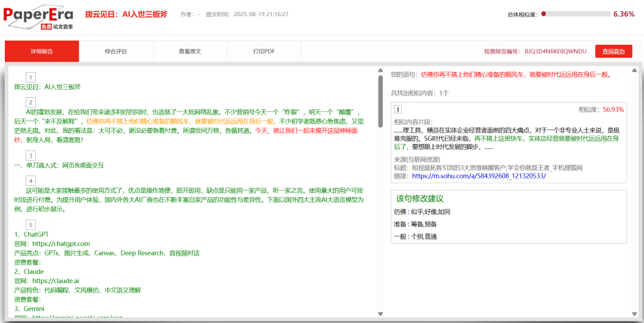644x323 pixels.
Task: Click the left pane scroll-down arrow
Action: [380, 313]
